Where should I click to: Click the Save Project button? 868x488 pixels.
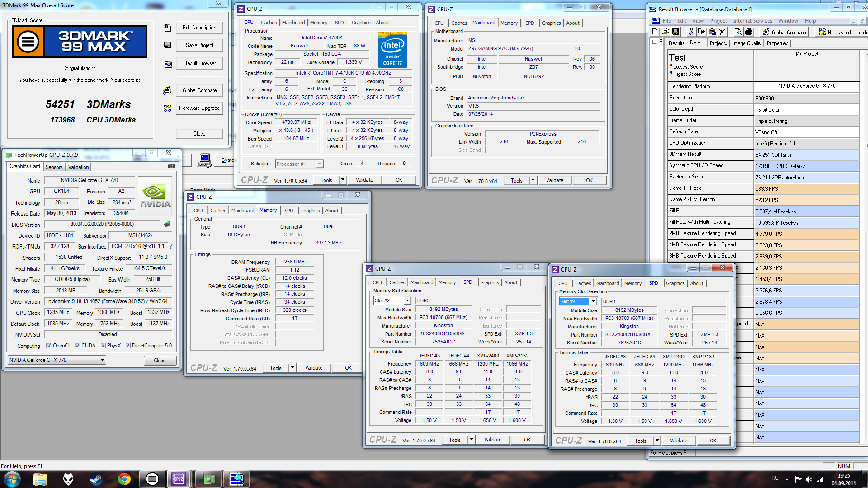tap(199, 45)
